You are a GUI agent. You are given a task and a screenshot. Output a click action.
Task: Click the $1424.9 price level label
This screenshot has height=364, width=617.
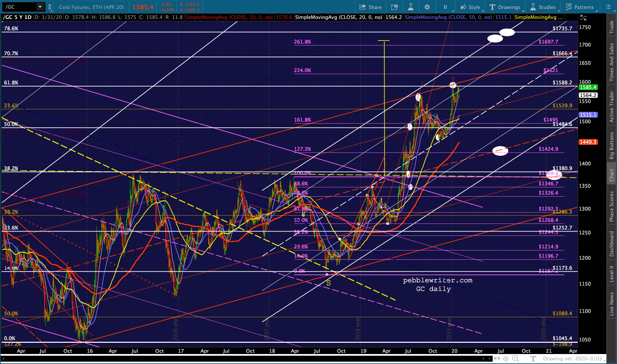(549, 149)
